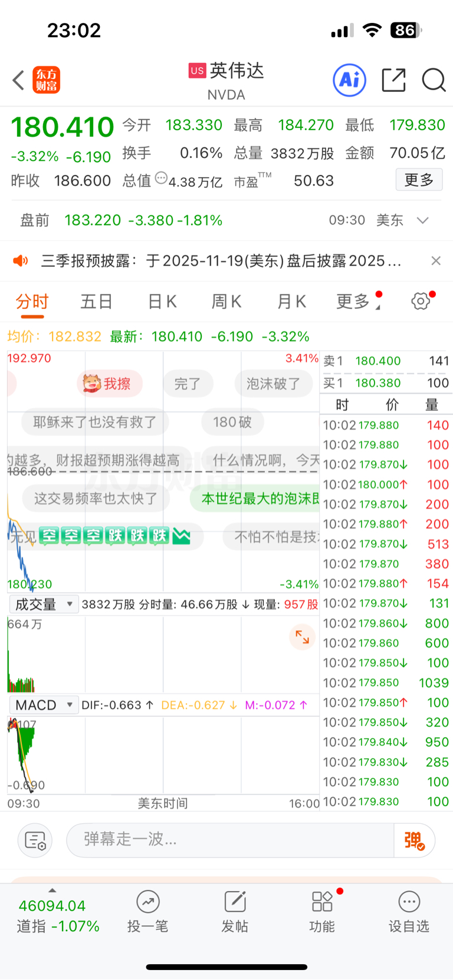The width and height of the screenshot is (453, 980).
Task: Tap the 这交易频率也太快了 comment bubble
Action: point(96,499)
